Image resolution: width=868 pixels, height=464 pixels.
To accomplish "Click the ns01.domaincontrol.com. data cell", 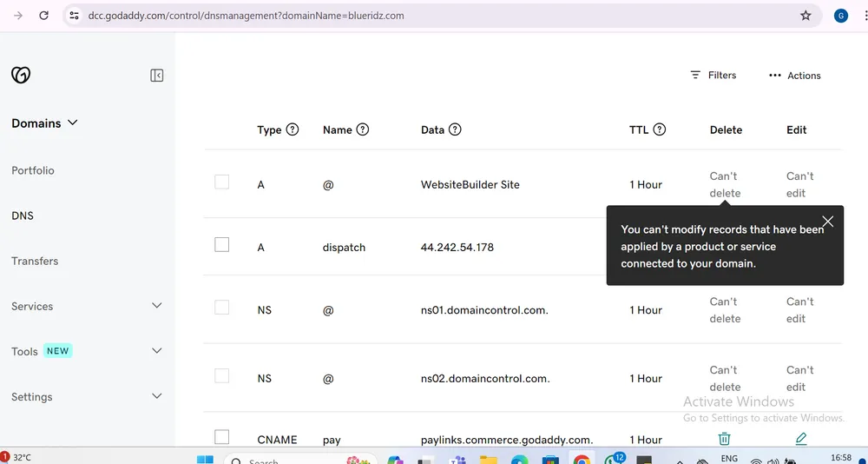I will coord(484,310).
